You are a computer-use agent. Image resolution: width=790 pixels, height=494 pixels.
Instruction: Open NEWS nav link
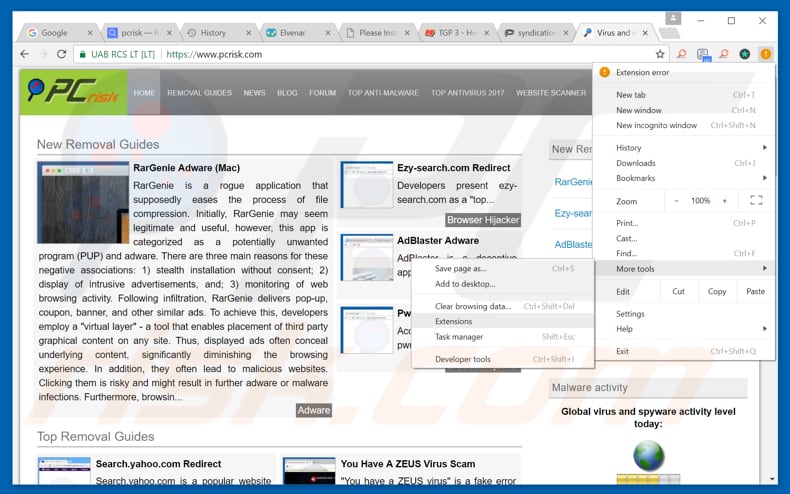point(254,93)
